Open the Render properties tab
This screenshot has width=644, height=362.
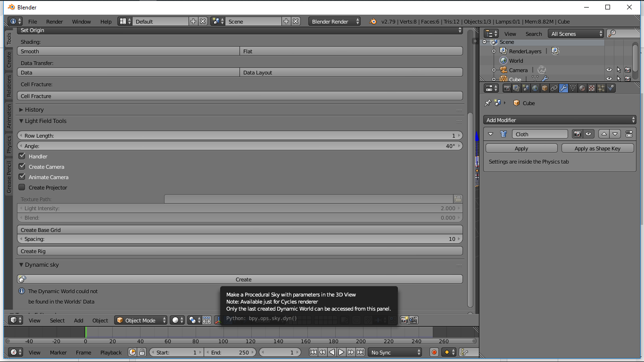click(x=507, y=88)
